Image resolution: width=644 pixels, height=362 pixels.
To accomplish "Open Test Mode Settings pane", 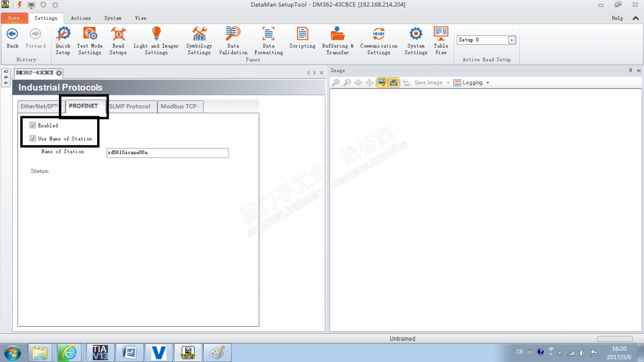I will coord(90,41).
